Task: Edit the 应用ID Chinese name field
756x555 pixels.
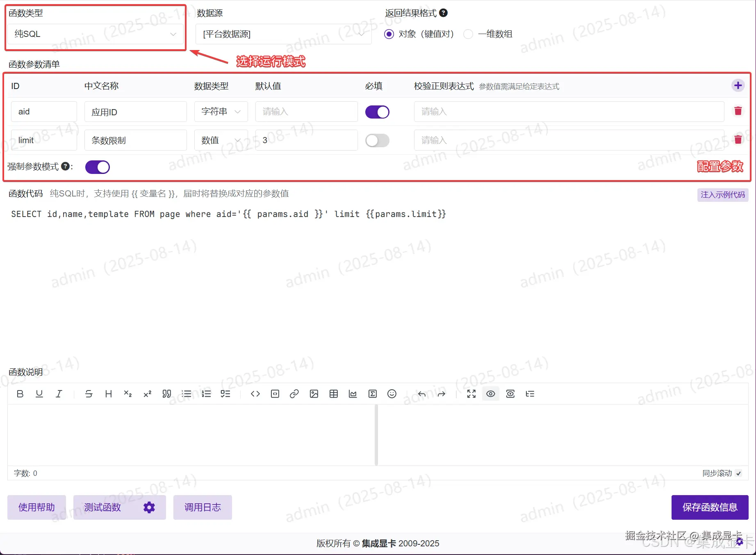Action: [136, 112]
